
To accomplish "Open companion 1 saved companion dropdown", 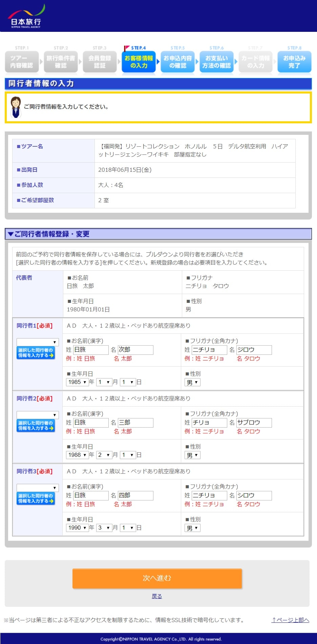I will coord(38,342).
